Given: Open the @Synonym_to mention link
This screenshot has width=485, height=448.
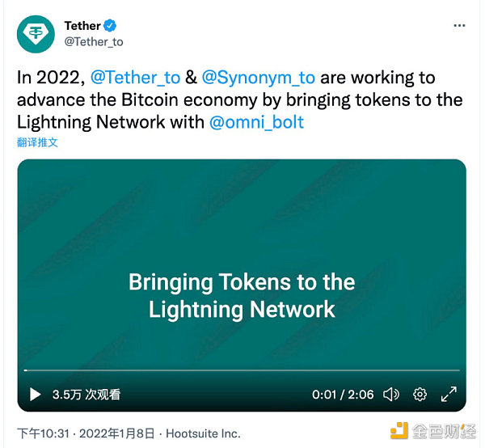Looking at the screenshot, I should point(260,78).
